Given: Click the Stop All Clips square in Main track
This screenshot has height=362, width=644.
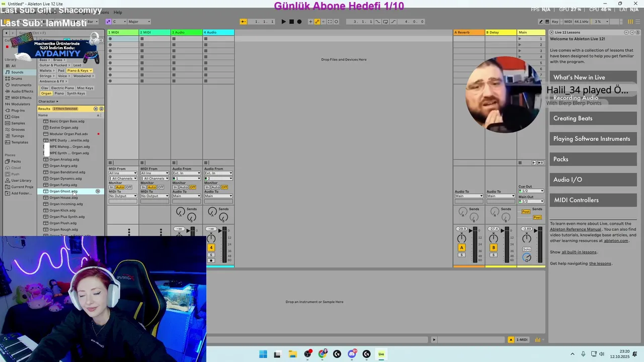Looking at the screenshot, I should [520, 163].
